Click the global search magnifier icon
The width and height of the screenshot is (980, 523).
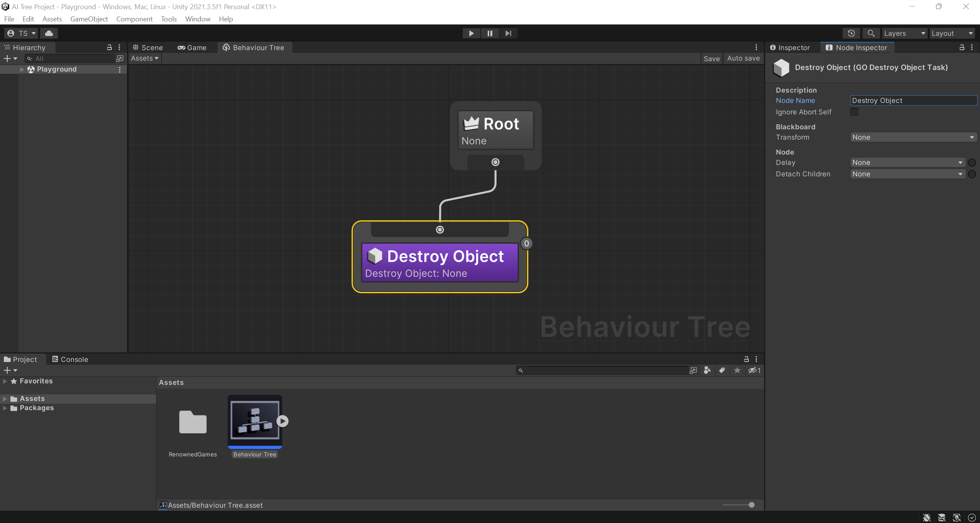click(x=871, y=33)
